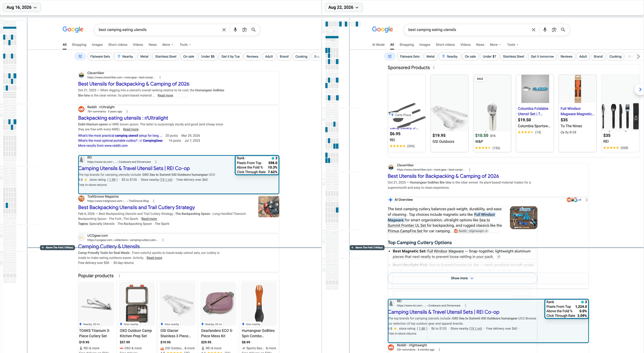Open the three-dot menu beside the TrailGroove Magazine result
The image size is (644, 353).
pos(154,201)
